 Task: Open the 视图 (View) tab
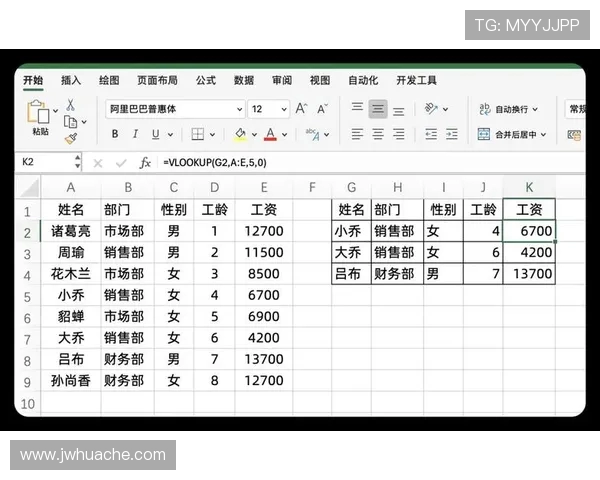tap(320, 80)
